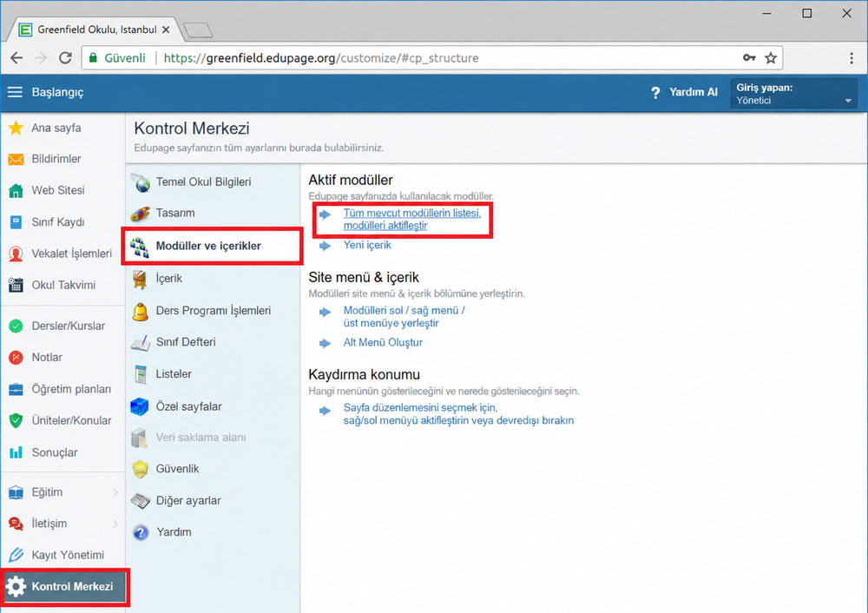Bookmark the page with the star icon
Screen dimensions: 868x613
coord(771,58)
